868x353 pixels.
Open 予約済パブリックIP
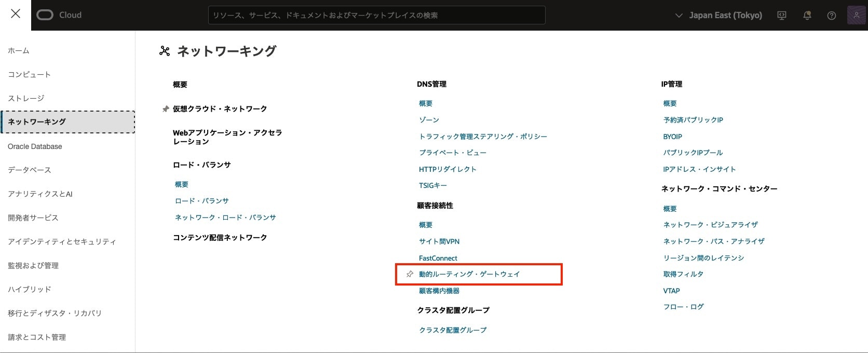[693, 120]
